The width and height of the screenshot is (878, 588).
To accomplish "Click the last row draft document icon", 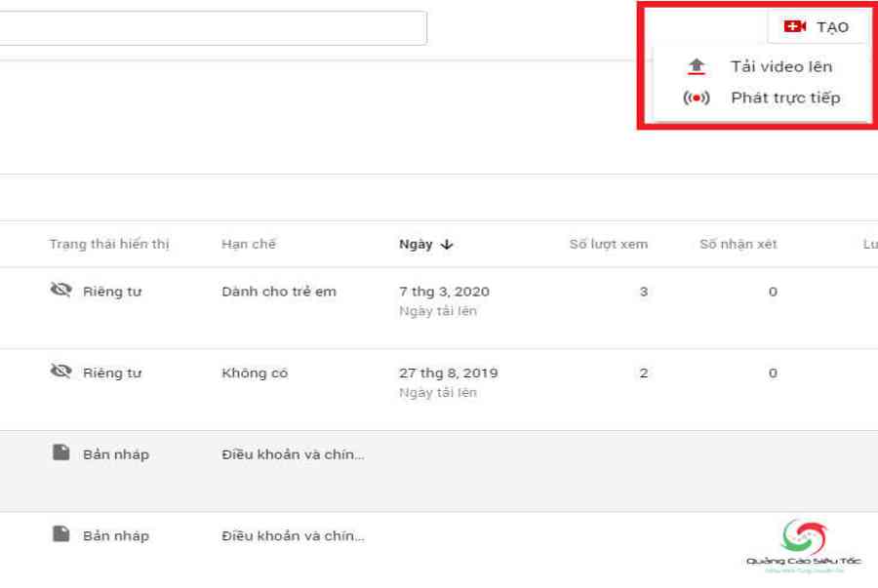I will pyautogui.click(x=61, y=534).
